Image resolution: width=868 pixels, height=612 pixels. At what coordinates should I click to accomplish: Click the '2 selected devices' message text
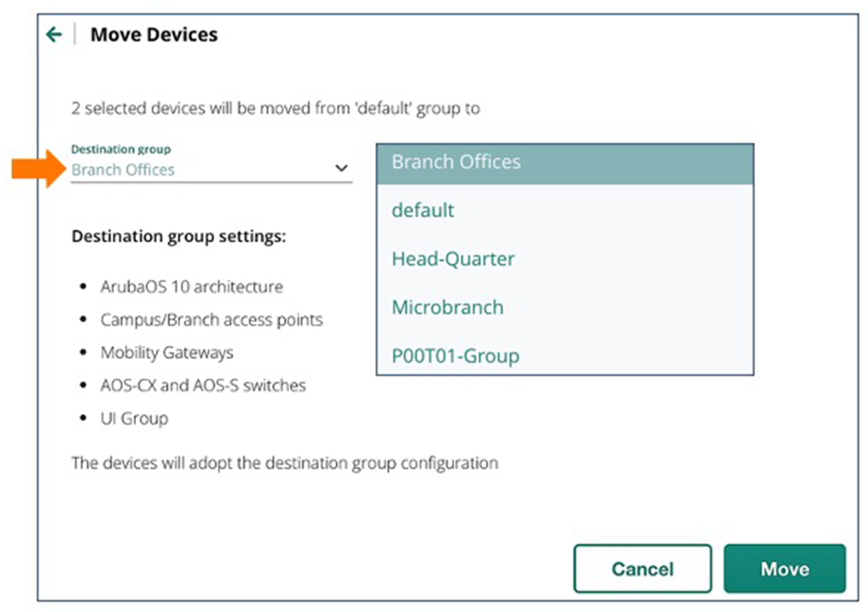[275, 108]
